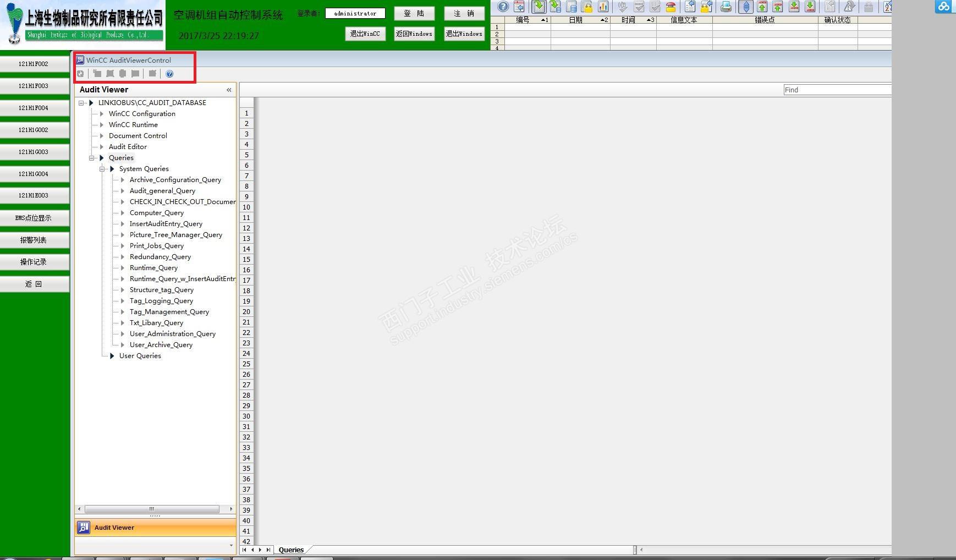956x560 pixels.
Task: Expand the WinCC Configuration node
Action: pos(102,114)
